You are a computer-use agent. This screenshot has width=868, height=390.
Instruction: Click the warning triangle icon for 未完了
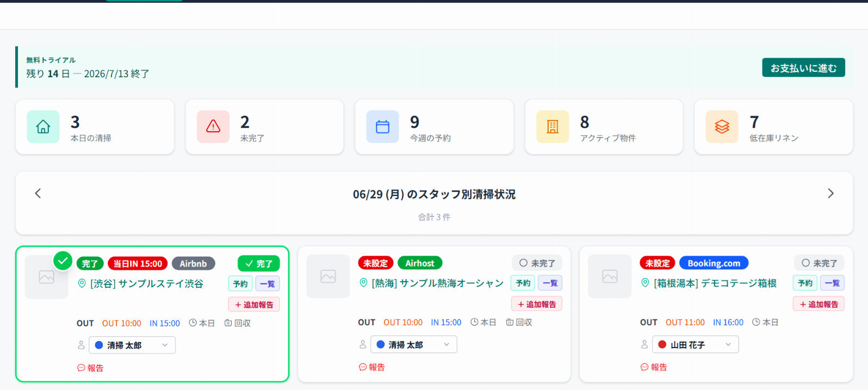click(213, 127)
